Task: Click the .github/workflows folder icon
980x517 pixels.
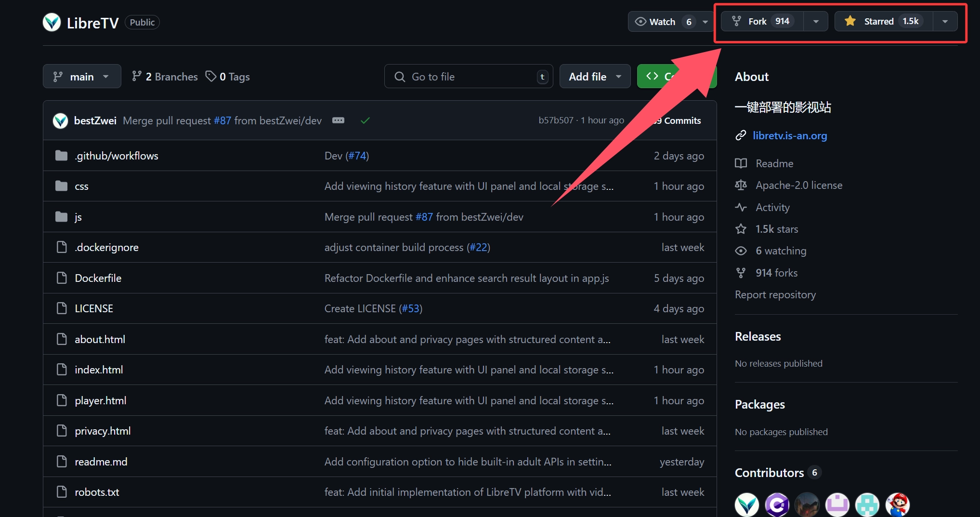Action: [x=61, y=156]
